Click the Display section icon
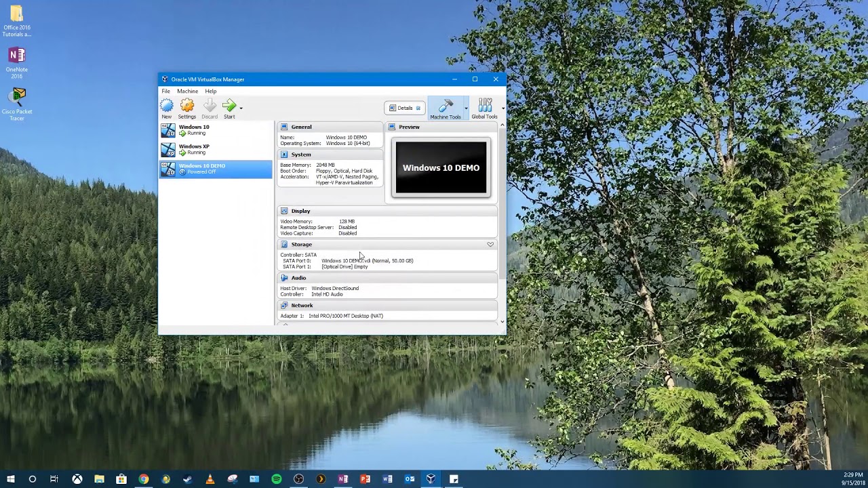 pos(284,211)
